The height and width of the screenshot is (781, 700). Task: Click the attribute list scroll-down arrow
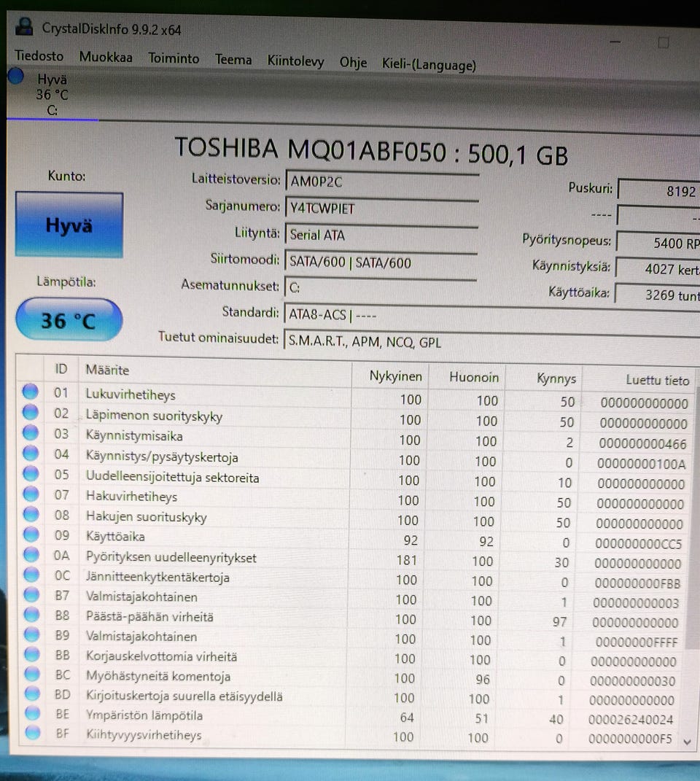[x=687, y=742]
